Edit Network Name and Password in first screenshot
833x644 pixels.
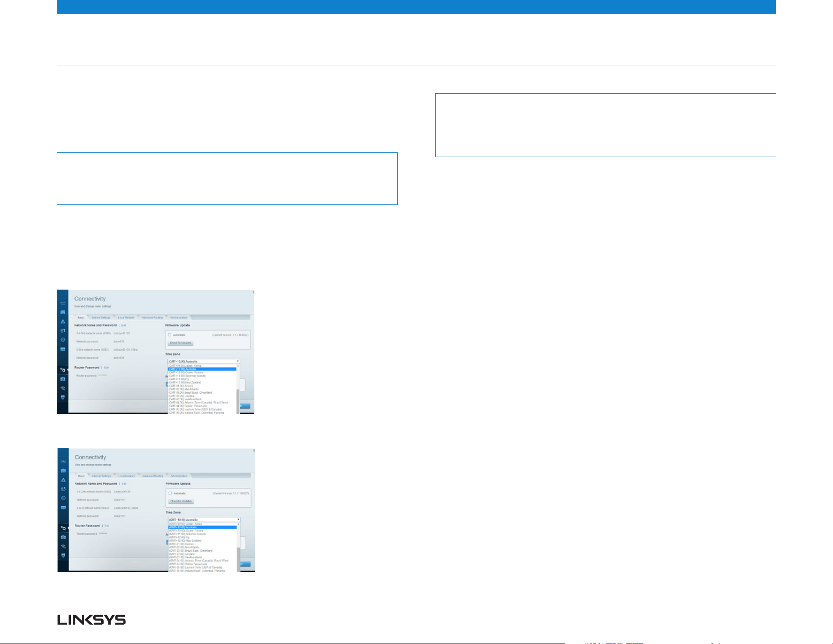(123, 325)
